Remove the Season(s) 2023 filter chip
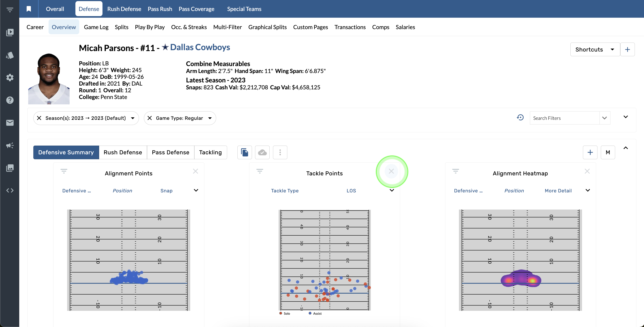The width and height of the screenshot is (644, 327). [39, 118]
